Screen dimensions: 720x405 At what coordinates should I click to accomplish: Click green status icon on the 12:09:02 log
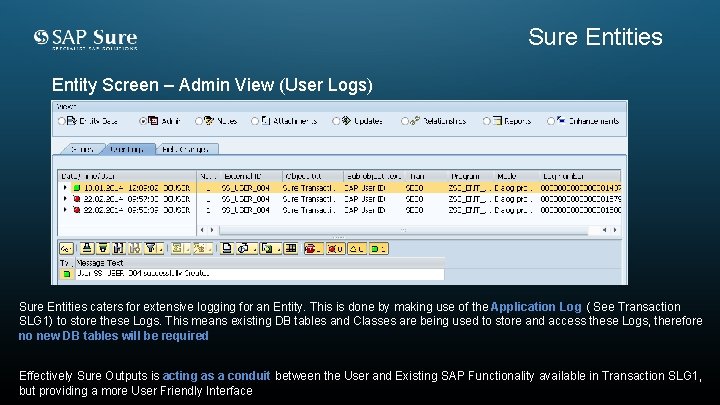pos(77,188)
